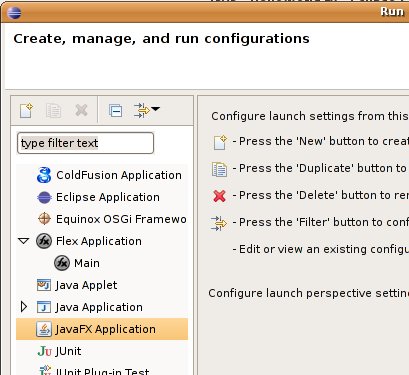Click 'Create, manage, and run configurations' heading
The height and width of the screenshot is (375, 409).
point(161,39)
